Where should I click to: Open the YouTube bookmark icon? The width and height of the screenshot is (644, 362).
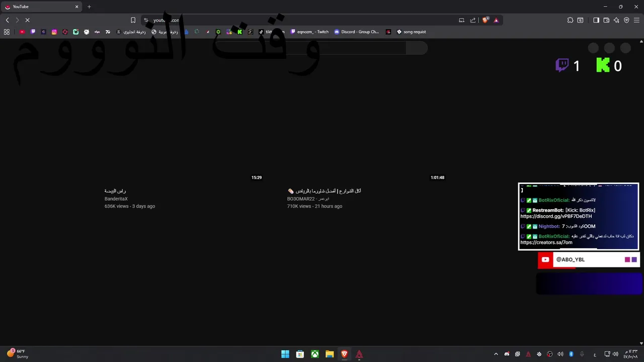(22, 32)
